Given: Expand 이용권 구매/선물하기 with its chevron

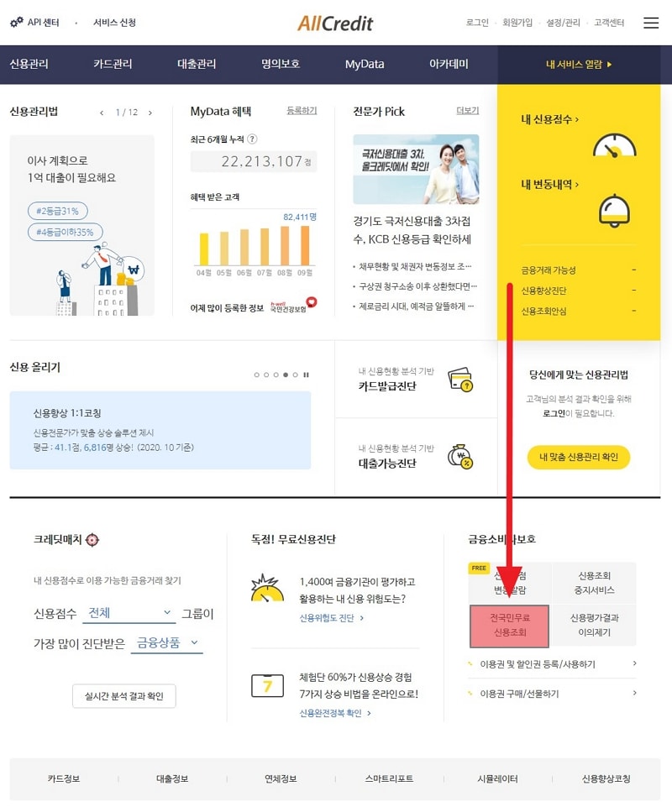Looking at the screenshot, I should [x=635, y=694].
